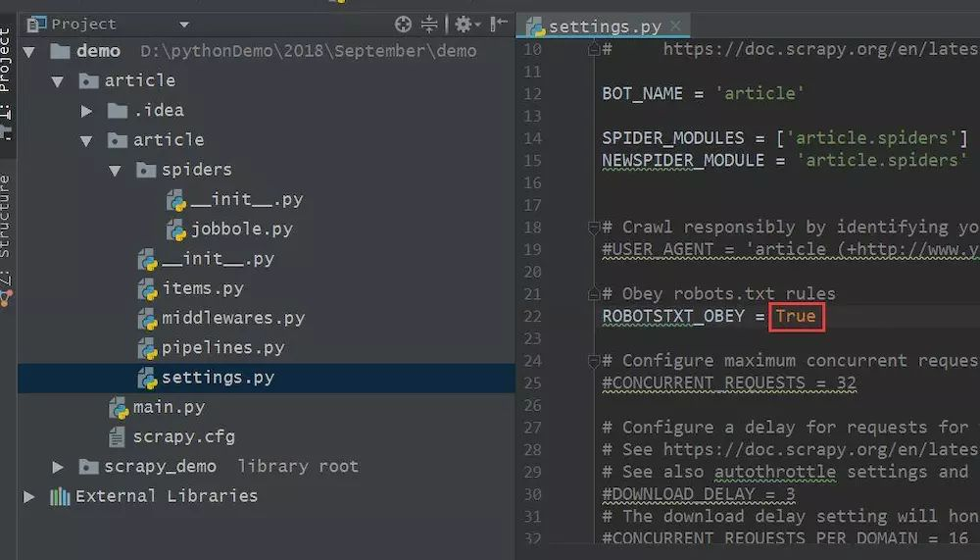Toggle code fold at line 18
The image size is (980, 560).
594,228
